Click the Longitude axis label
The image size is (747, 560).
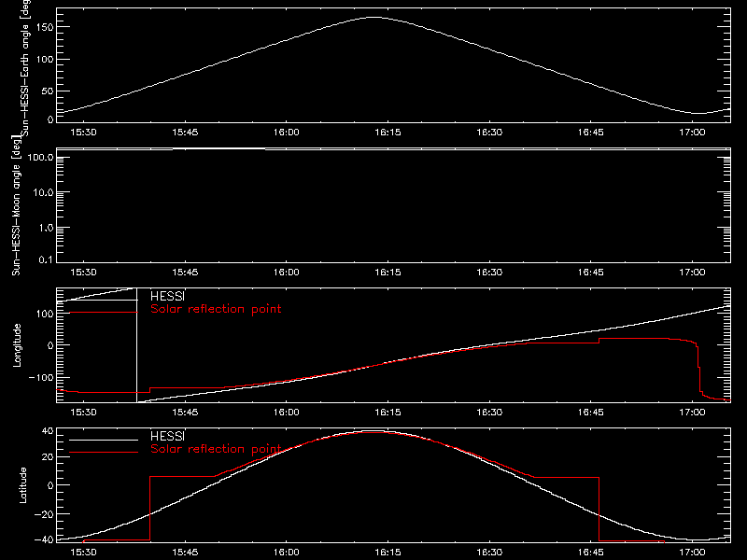coord(17,345)
